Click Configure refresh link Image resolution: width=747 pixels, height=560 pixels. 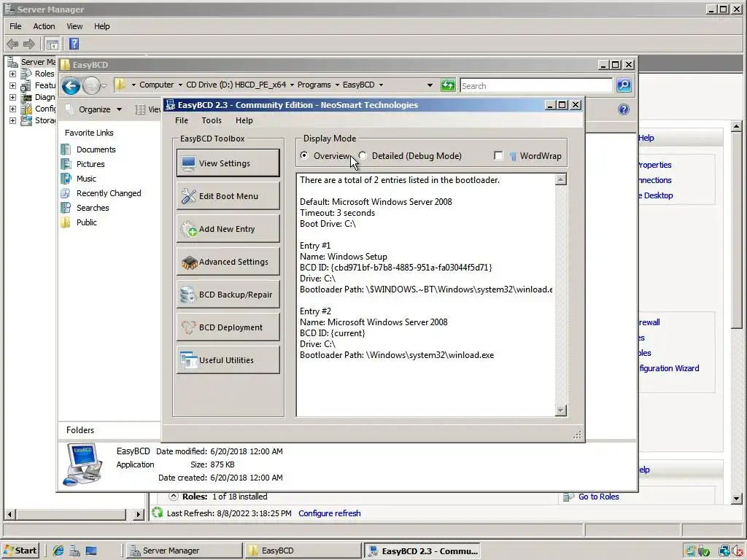pyautogui.click(x=329, y=513)
